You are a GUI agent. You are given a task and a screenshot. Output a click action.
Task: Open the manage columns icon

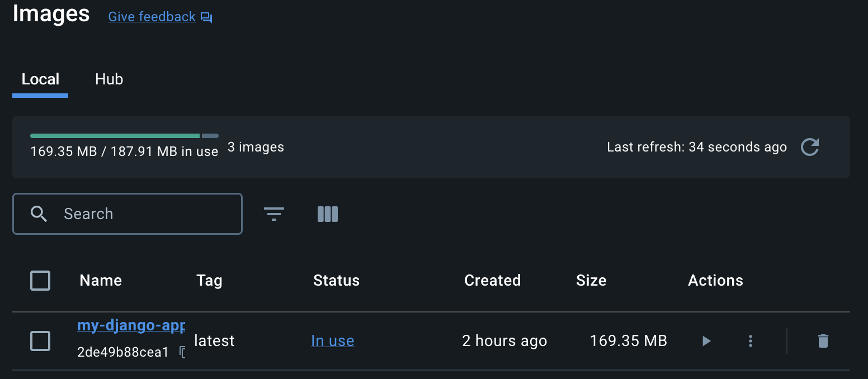[328, 214]
